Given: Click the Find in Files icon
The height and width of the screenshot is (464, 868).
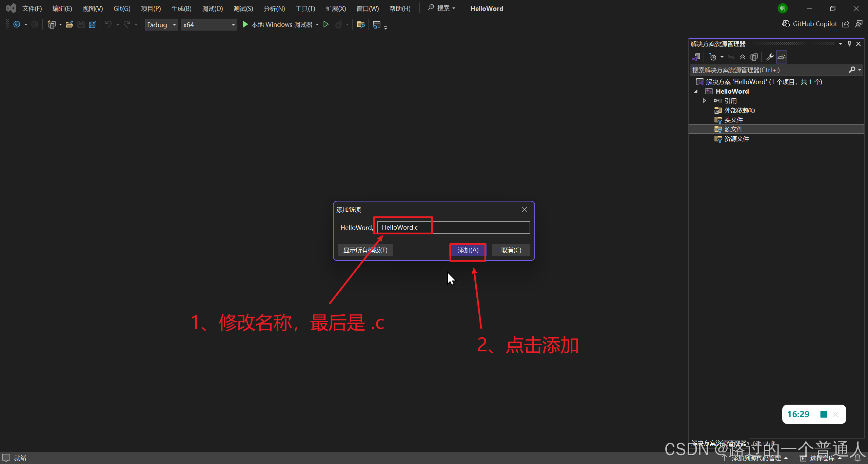Looking at the screenshot, I should coord(361,24).
